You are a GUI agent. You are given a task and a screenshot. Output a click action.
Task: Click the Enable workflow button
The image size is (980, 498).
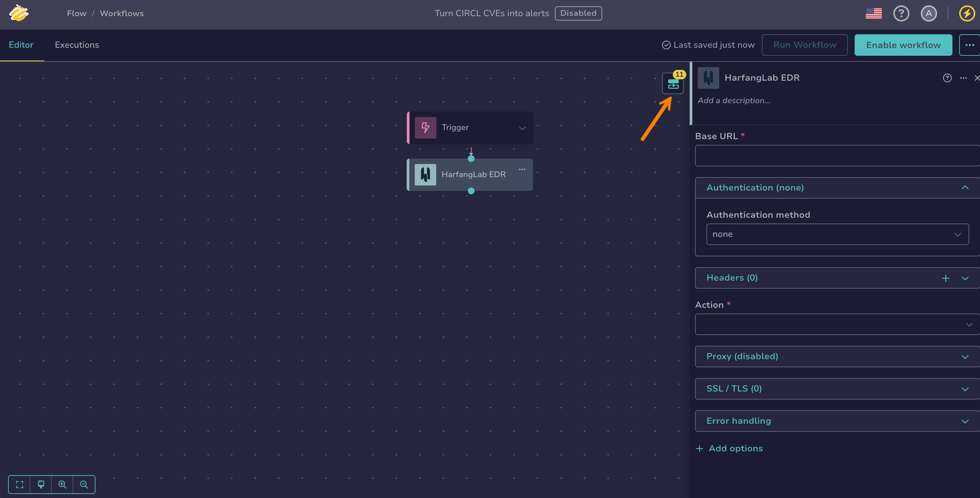(903, 45)
